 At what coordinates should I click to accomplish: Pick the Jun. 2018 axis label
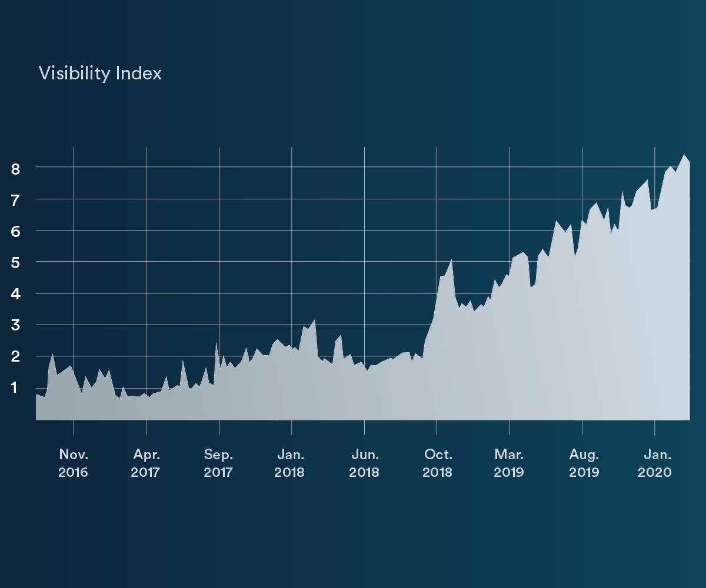click(364, 463)
